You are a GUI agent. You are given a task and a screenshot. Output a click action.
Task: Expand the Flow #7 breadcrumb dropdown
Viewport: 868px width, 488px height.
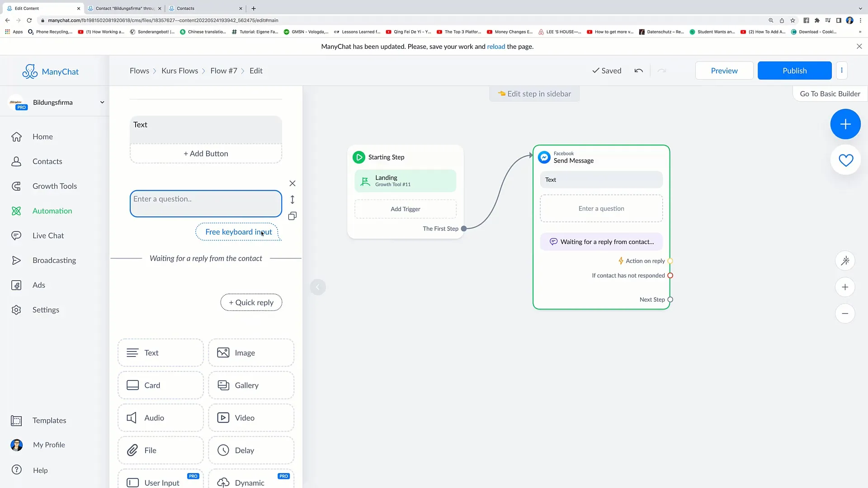pyautogui.click(x=224, y=70)
